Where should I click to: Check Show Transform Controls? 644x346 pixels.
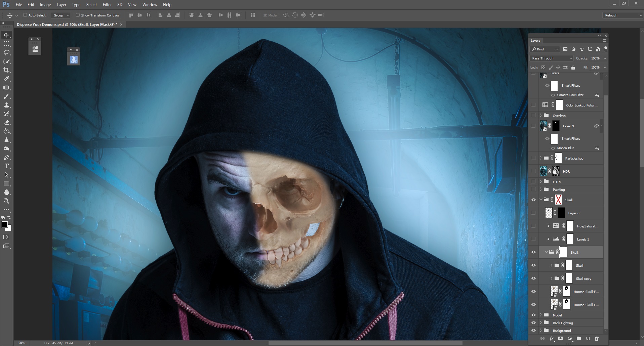click(78, 15)
